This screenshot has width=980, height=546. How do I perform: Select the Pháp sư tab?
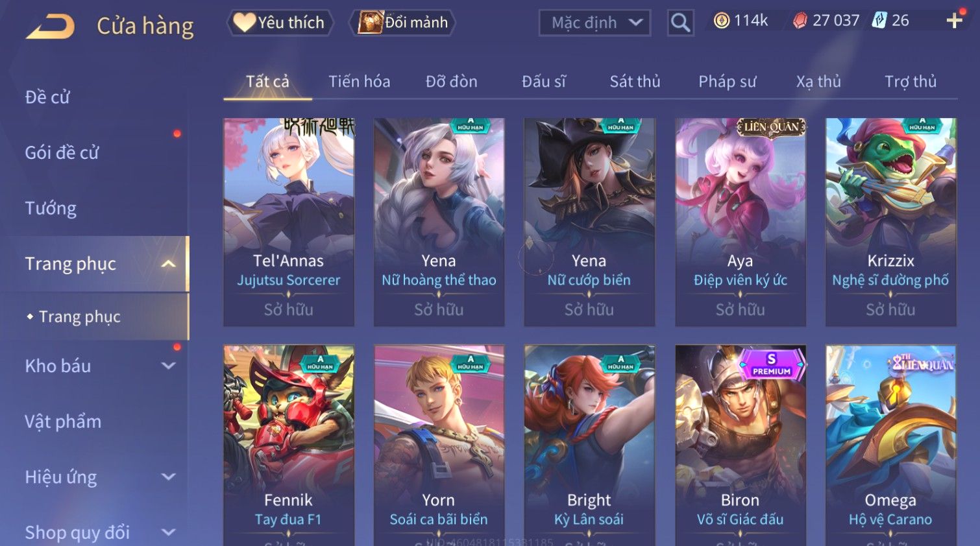point(727,82)
